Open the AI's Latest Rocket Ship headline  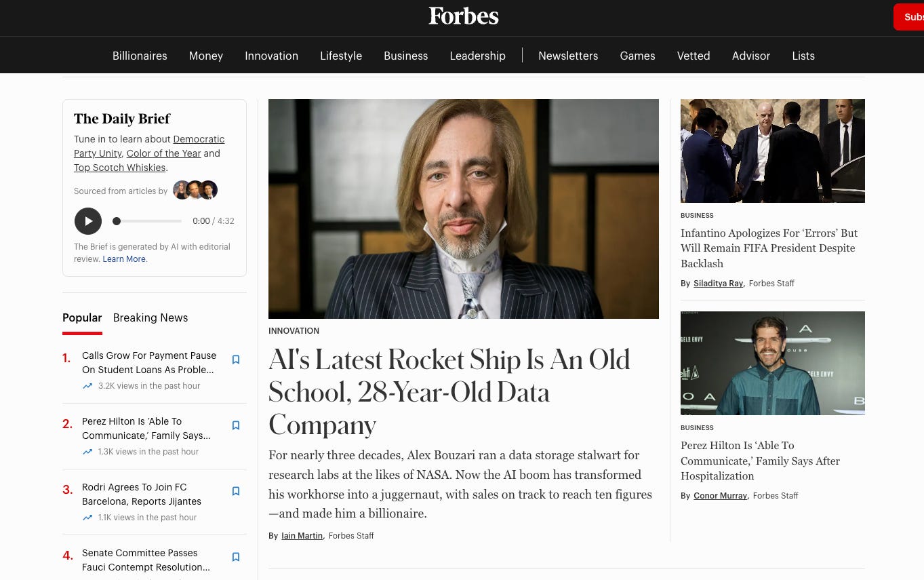pos(449,392)
